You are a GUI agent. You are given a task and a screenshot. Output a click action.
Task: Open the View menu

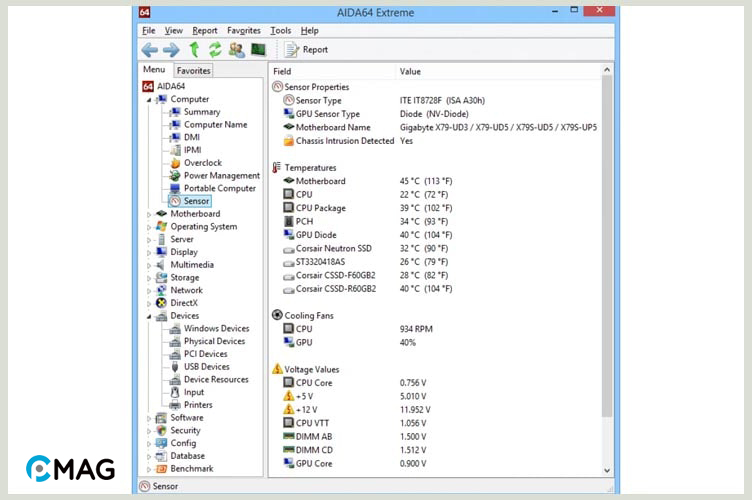tap(174, 31)
